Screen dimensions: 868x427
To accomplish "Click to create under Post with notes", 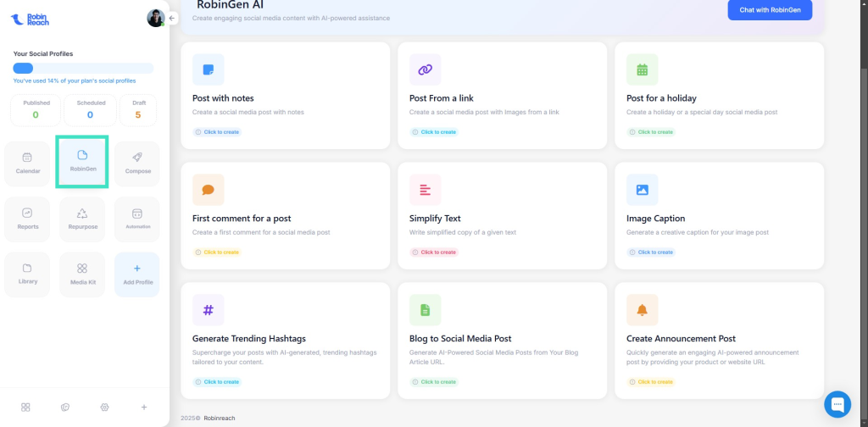I will point(217,132).
